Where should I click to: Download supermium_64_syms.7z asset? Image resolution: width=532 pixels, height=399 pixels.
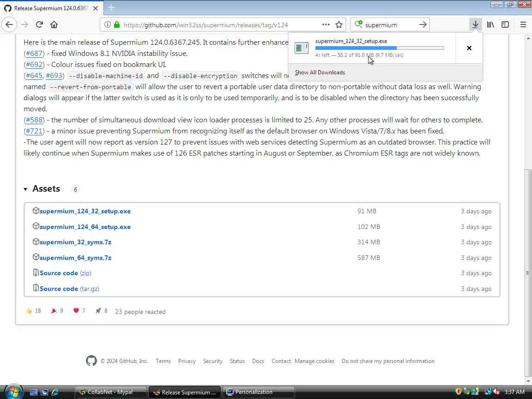(x=75, y=258)
